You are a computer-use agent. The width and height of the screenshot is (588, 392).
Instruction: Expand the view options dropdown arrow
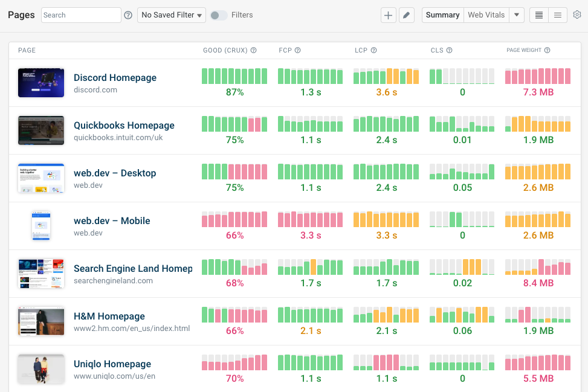pyautogui.click(x=517, y=15)
